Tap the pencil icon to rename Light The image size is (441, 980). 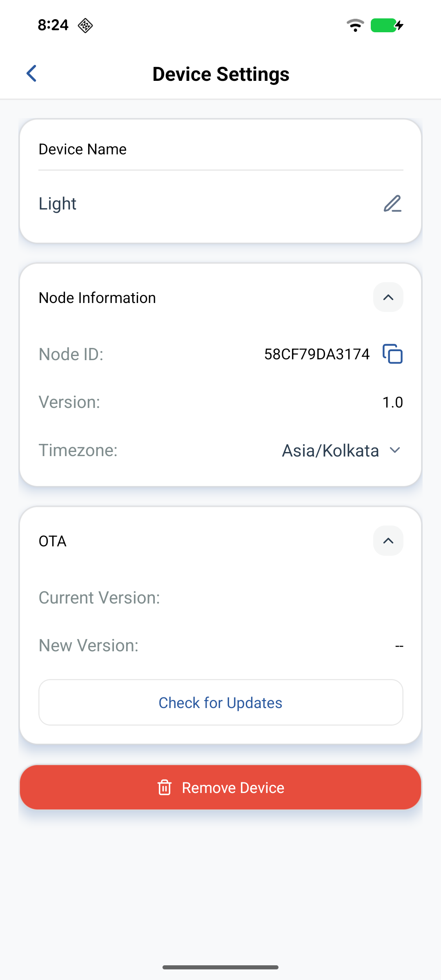[x=392, y=204]
